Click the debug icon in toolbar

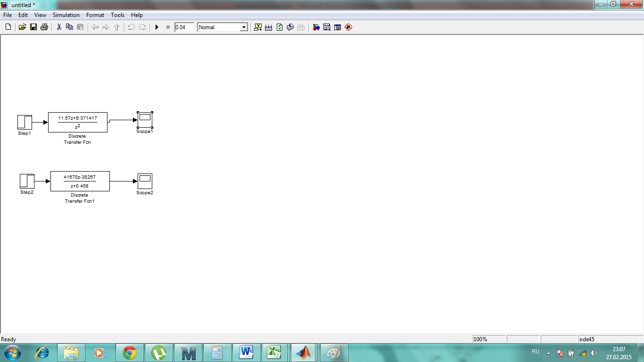coord(348,27)
